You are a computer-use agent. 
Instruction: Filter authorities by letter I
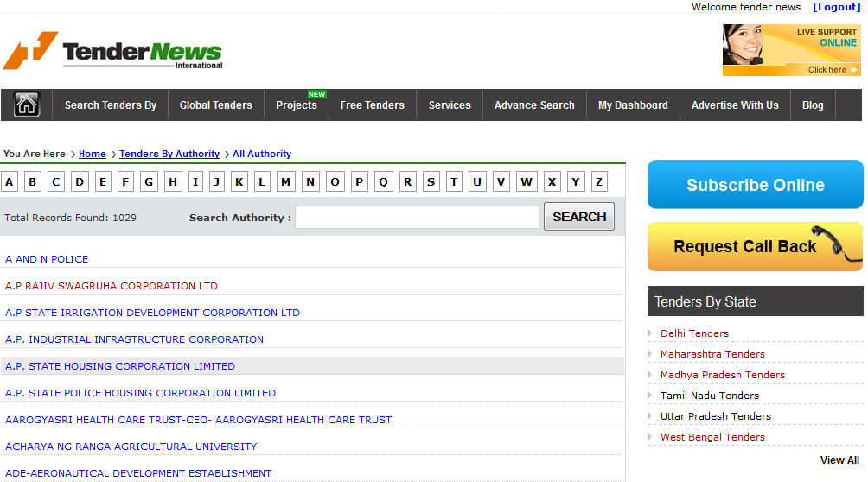(x=195, y=181)
